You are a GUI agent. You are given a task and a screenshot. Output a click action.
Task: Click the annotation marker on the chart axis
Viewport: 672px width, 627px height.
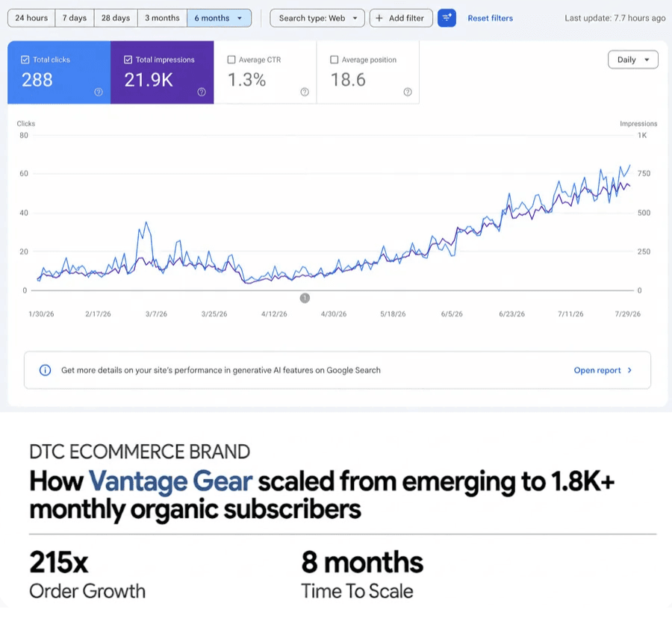[x=305, y=298]
